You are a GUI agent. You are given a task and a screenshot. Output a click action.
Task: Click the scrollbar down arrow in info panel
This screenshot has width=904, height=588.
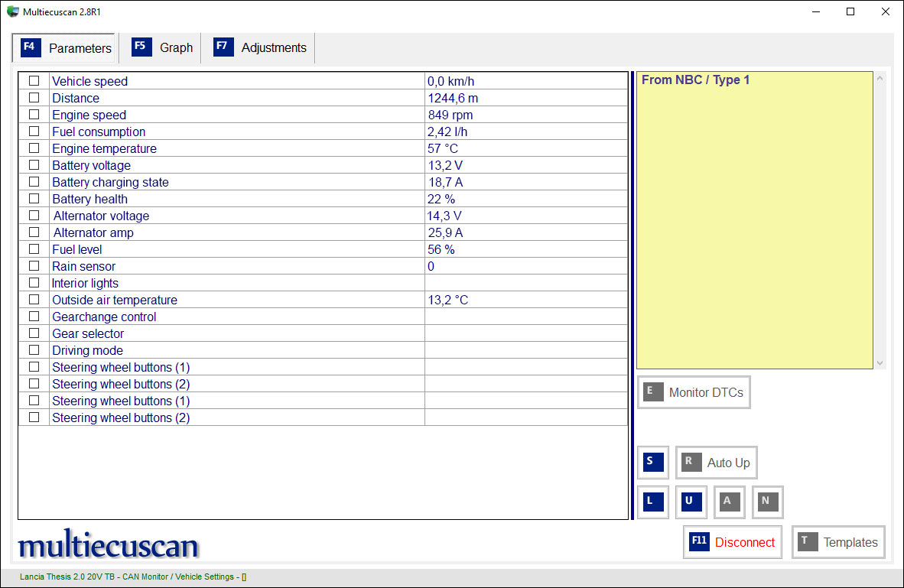[880, 363]
